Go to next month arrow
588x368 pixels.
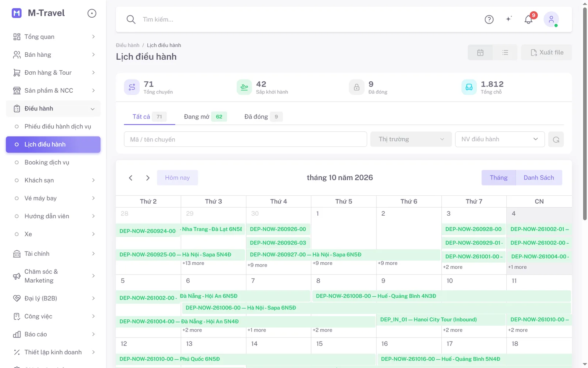[148, 178]
